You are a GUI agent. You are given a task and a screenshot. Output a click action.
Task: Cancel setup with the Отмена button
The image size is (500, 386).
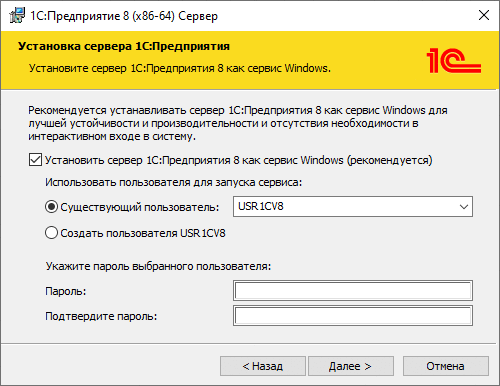pyautogui.click(x=446, y=366)
